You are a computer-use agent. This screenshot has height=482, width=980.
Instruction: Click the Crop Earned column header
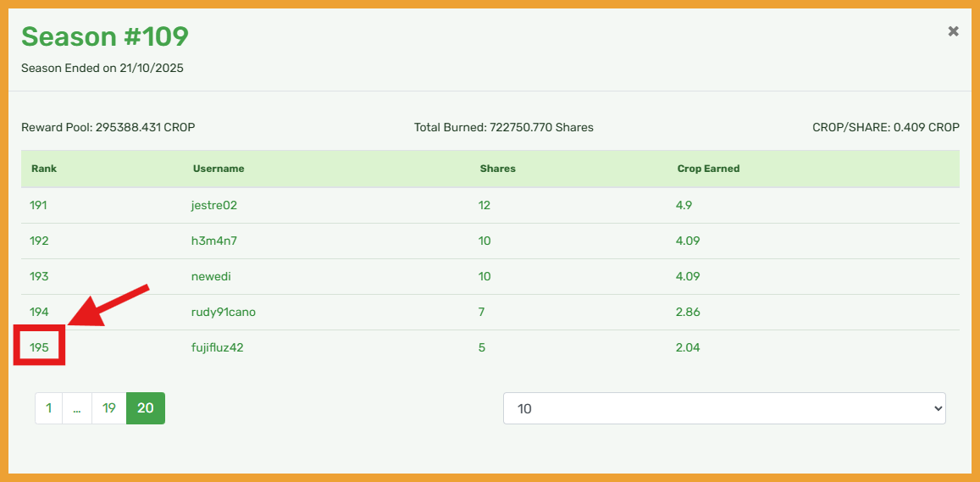coord(708,169)
